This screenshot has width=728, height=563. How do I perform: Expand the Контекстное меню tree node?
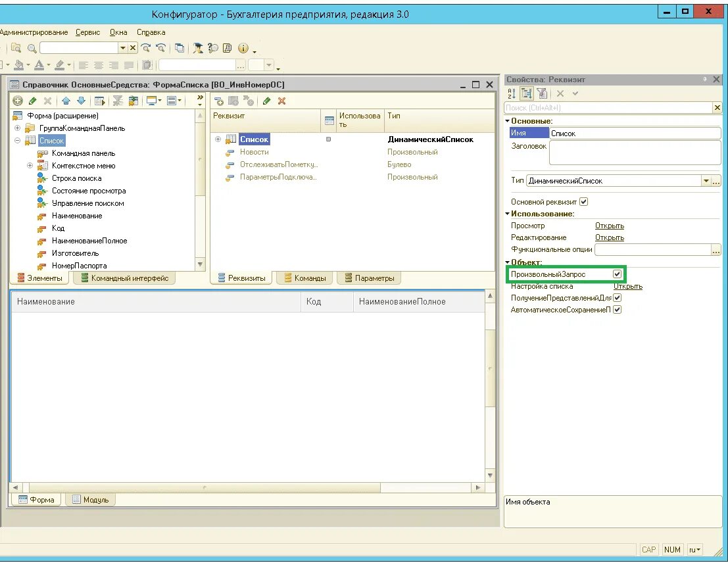tap(30, 165)
